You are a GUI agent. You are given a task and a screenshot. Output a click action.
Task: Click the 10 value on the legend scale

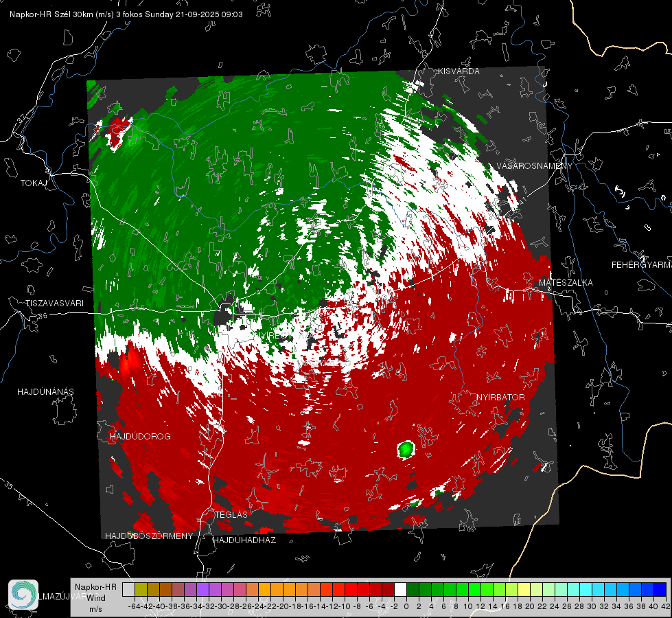tap(468, 606)
